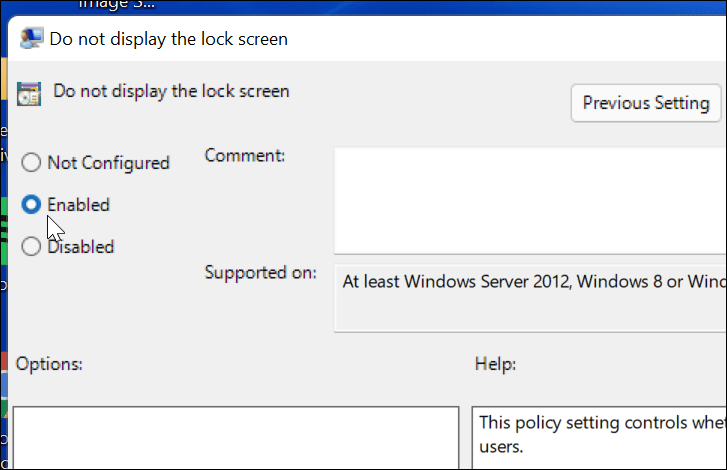This screenshot has width=727, height=470.
Task: Click 'This policy setting controls' help text
Action: 600,422
